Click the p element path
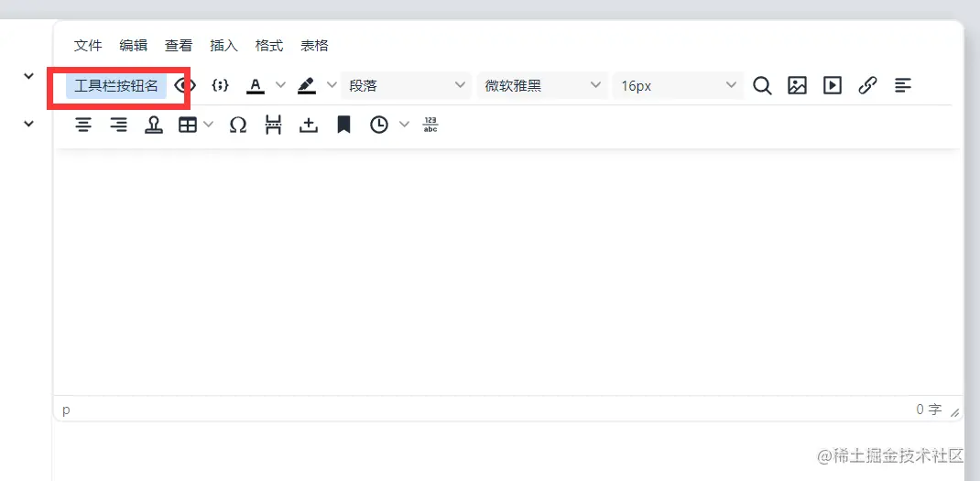The image size is (980, 481). coord(66,410)
